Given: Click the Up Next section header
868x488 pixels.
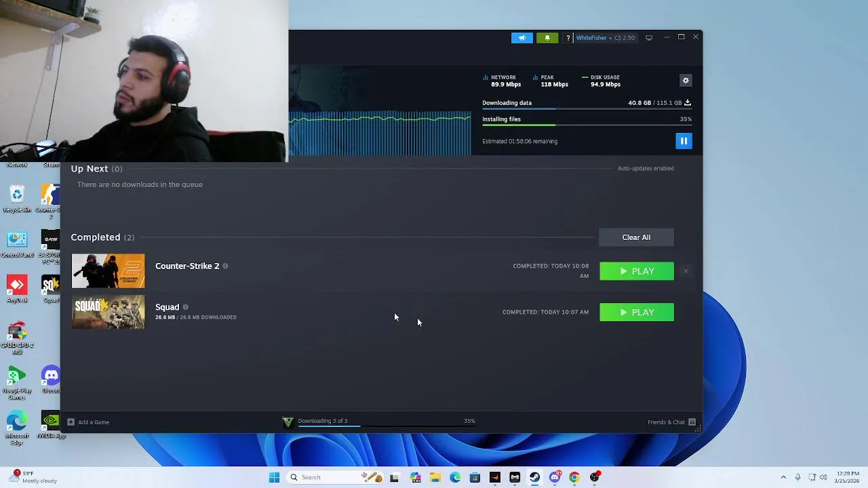Looking at the screenshot, I should click(x=96, y=169).
